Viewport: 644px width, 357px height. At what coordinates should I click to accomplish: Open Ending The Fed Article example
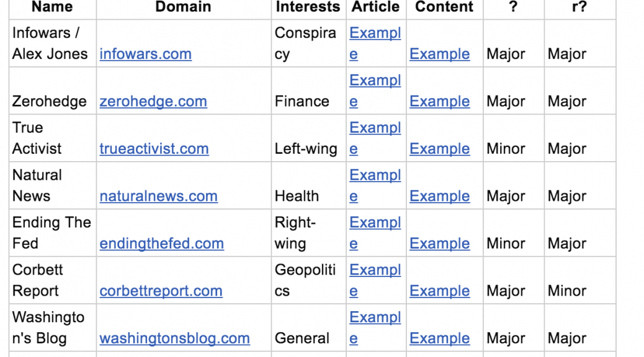click(x=375, y=223)
